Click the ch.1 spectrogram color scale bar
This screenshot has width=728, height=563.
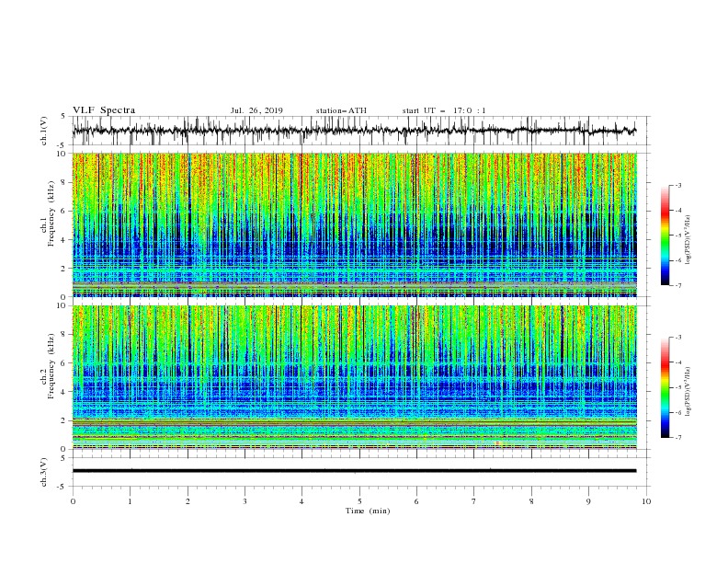(x=665, y=236)
